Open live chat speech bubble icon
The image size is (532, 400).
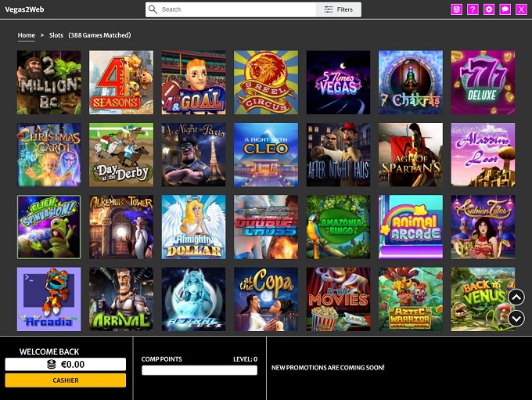(x=505, y=9)
